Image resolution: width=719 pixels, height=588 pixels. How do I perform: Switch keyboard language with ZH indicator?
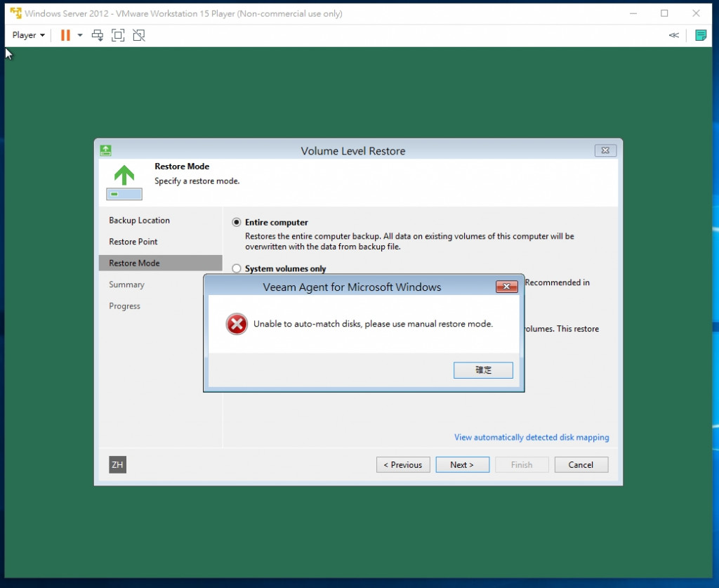pos(117,464)
